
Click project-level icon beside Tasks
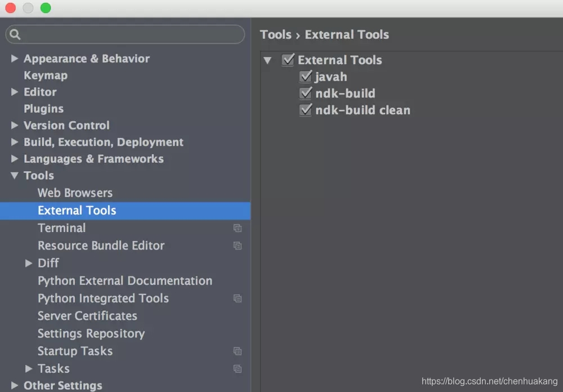coord(238,369)
